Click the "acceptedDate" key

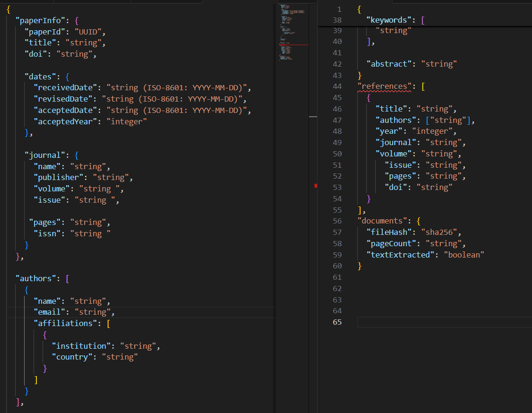pos(65,111)
